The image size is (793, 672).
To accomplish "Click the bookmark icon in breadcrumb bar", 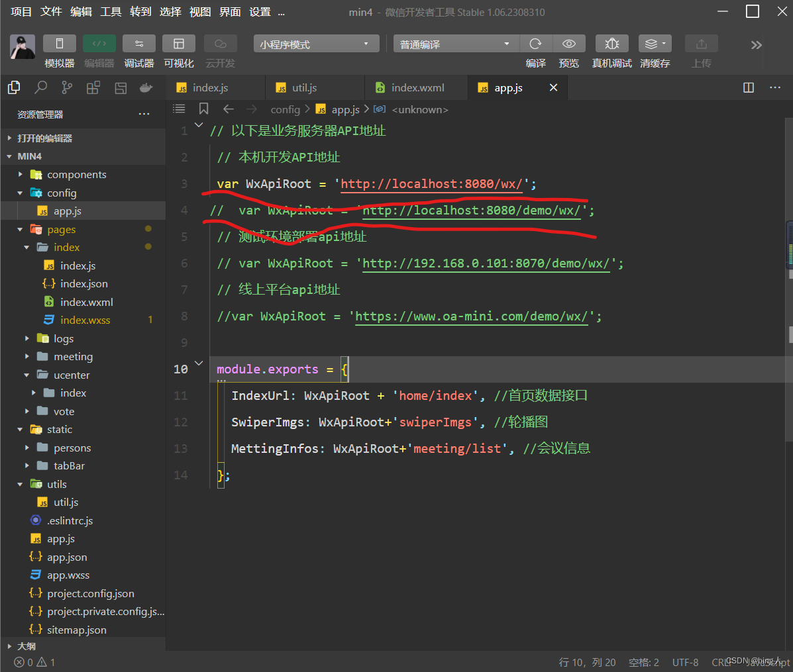I will (204, 109).
